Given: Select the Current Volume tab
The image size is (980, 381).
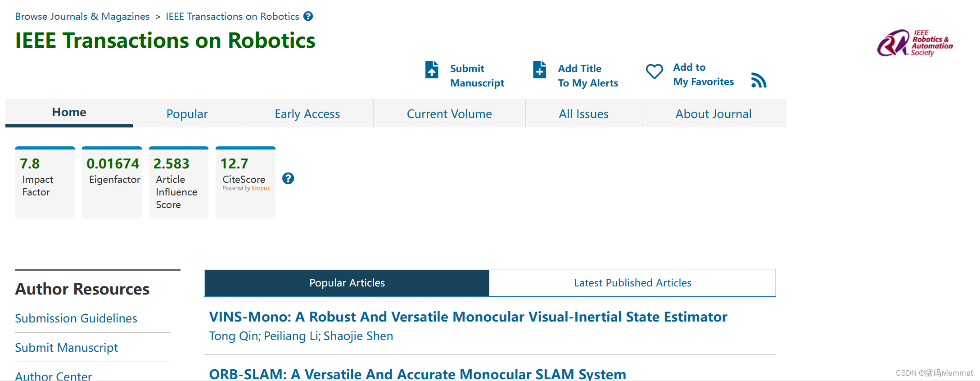Looking at the screenshot, I should pos(449,113).
